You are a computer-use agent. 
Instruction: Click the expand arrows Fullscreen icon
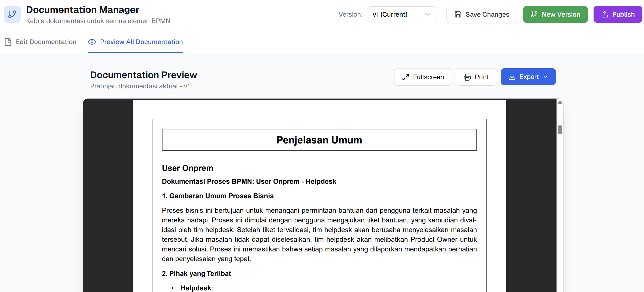(406, 77)
